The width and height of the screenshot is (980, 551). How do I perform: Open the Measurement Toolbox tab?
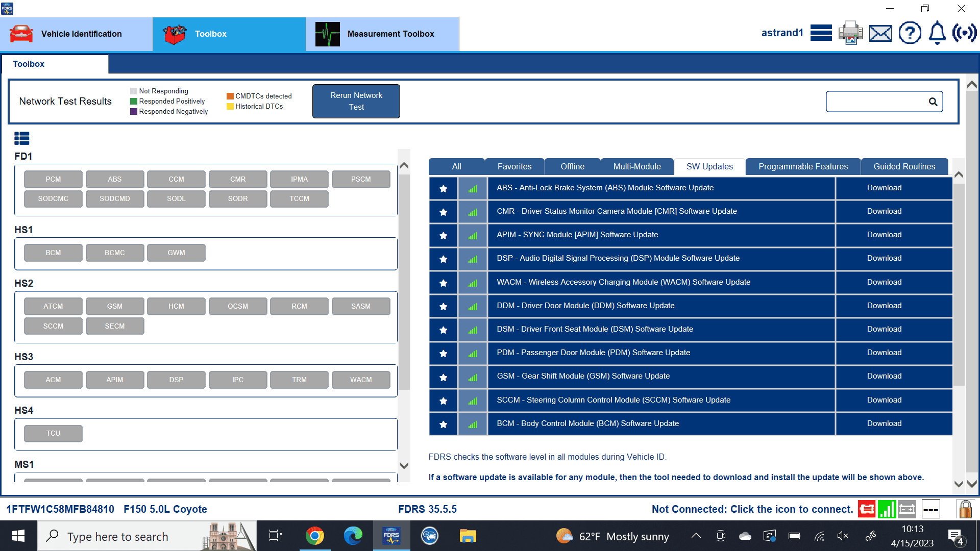pyautogui.click(x=383, y=34)
